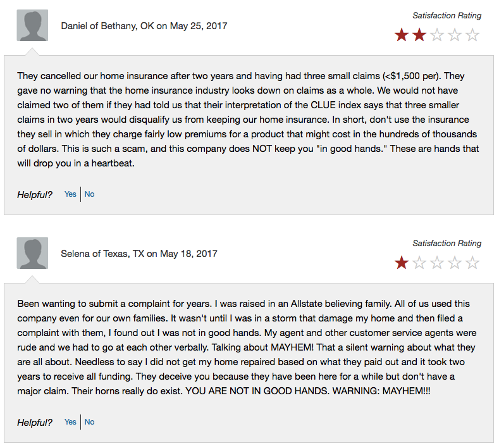
Task: Click Satisfaction Rating label above Selena's stars
Action: click(x=447, y=243)
